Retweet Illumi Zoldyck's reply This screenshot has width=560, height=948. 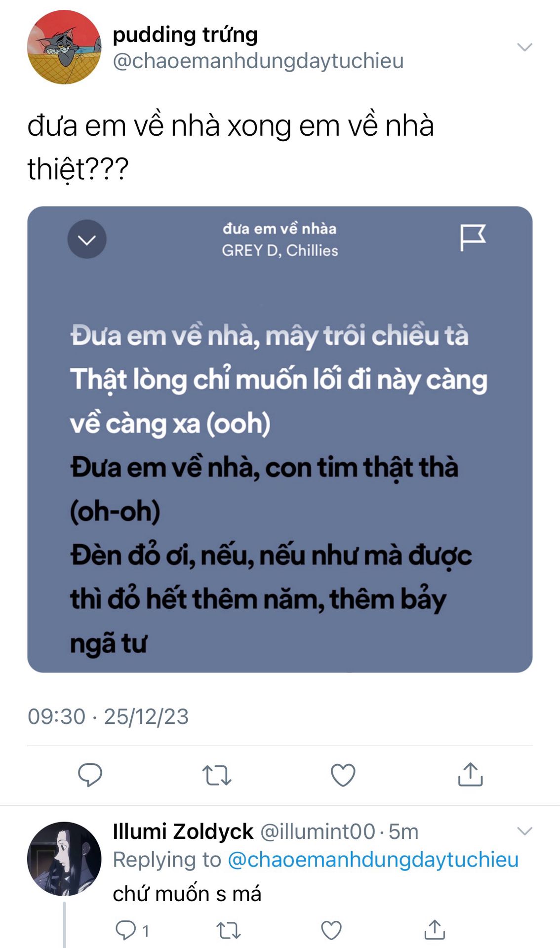pyautogui.click(x=229, y=931)
